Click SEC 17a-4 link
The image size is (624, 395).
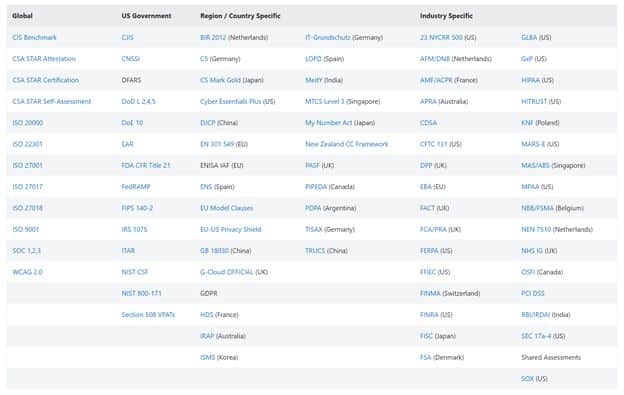tap(536, 336)
